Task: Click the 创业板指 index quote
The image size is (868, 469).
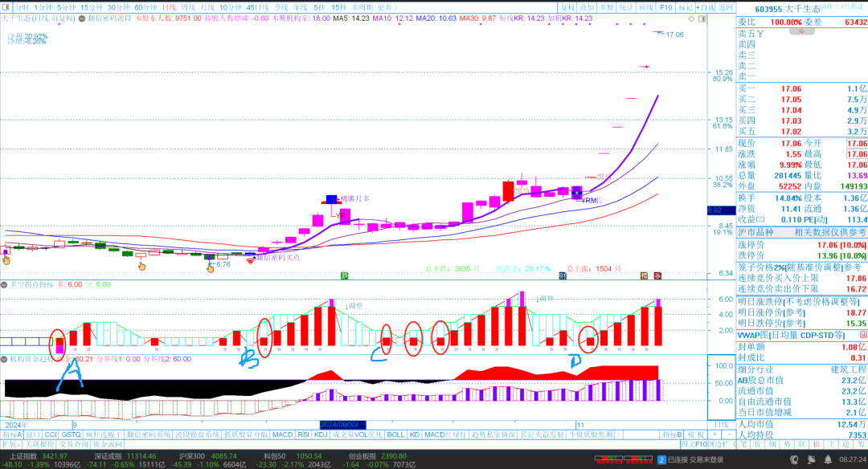Action: click(x=378, y=460)
